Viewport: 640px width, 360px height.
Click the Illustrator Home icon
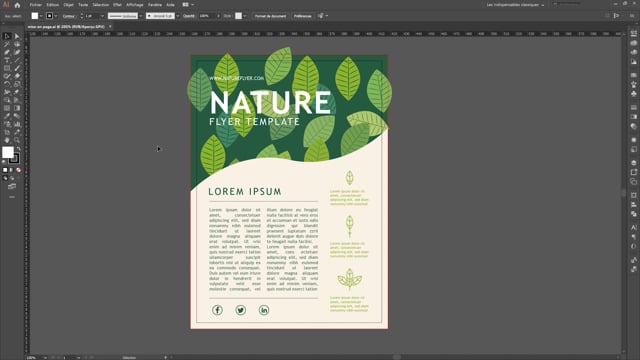point(17,5)
